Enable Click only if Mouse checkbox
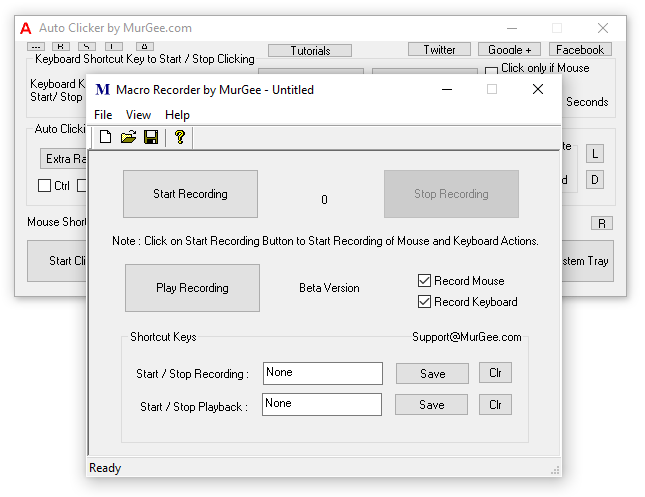Viewport: 645px width, 497px height. pyautogui.click(x=491, y=70)
